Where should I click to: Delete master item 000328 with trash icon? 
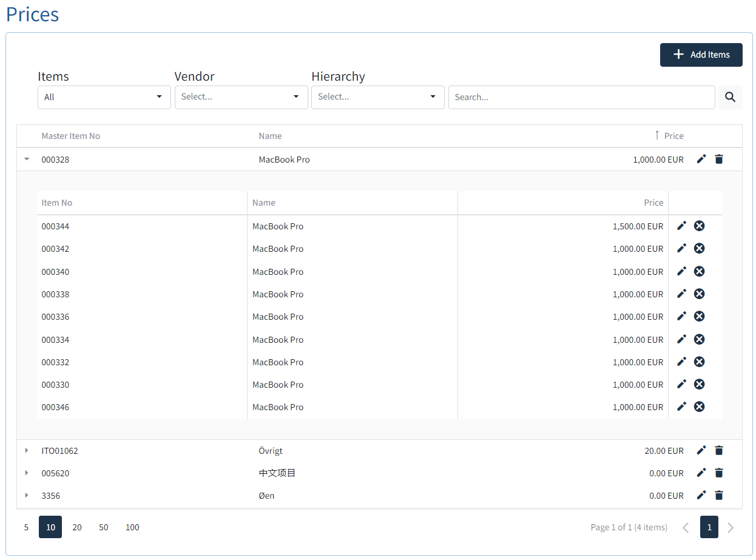tap(719, 159)
